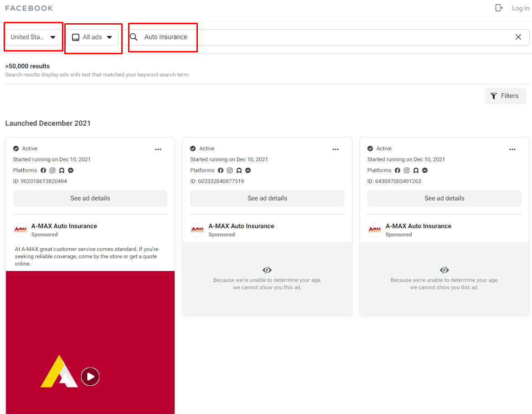The image size is (532, 414).
Task: Click Instagram platform icon on ad 603332840877519
Action: point(230,170)
